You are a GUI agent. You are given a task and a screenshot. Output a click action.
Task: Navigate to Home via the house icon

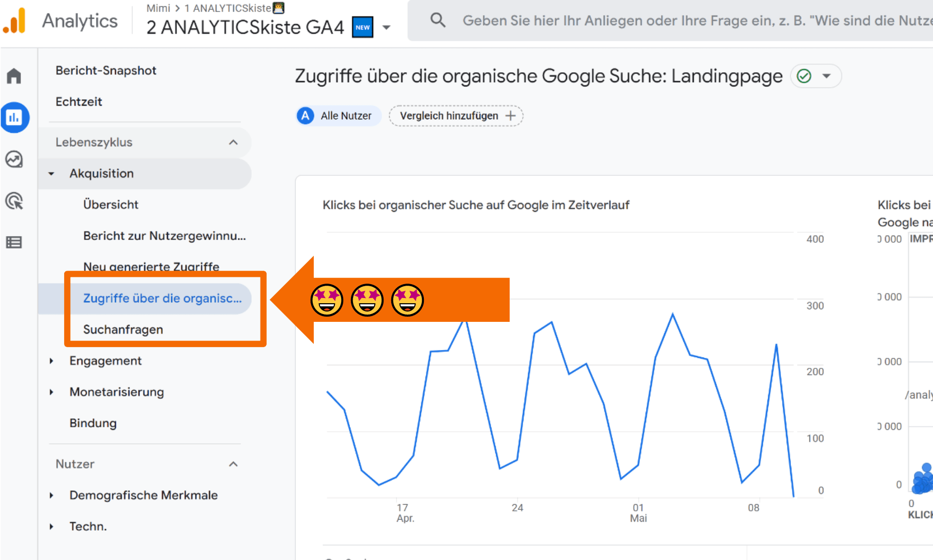(14, 75)
